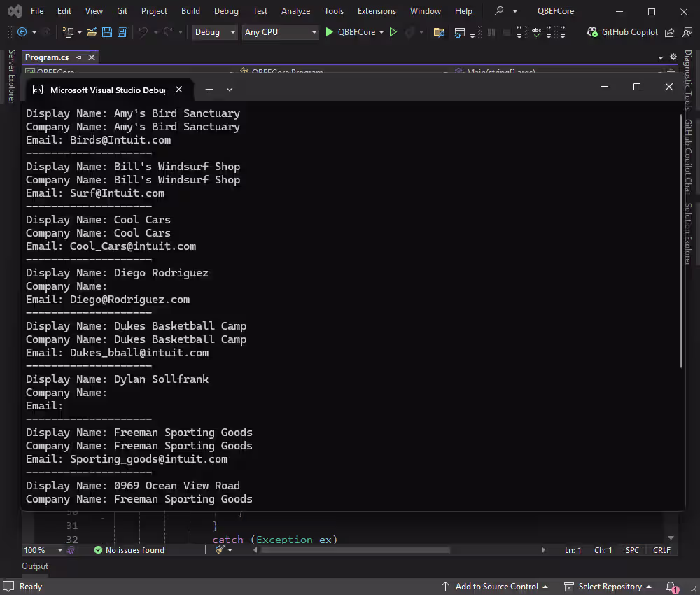Click the Save All icon
Screen dimensions: 700x595
(122, 32)
